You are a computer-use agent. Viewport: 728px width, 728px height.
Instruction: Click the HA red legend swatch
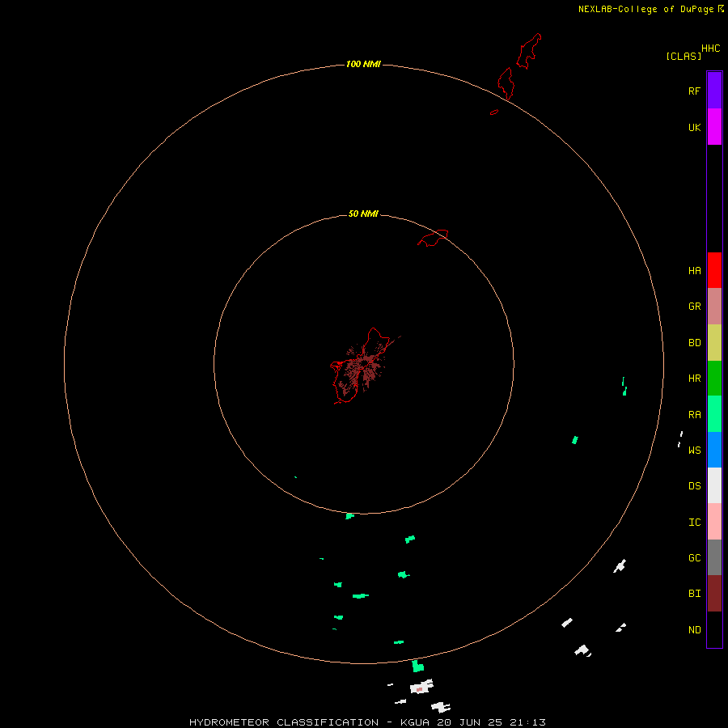pyautogui.click(x=714, y=270)
